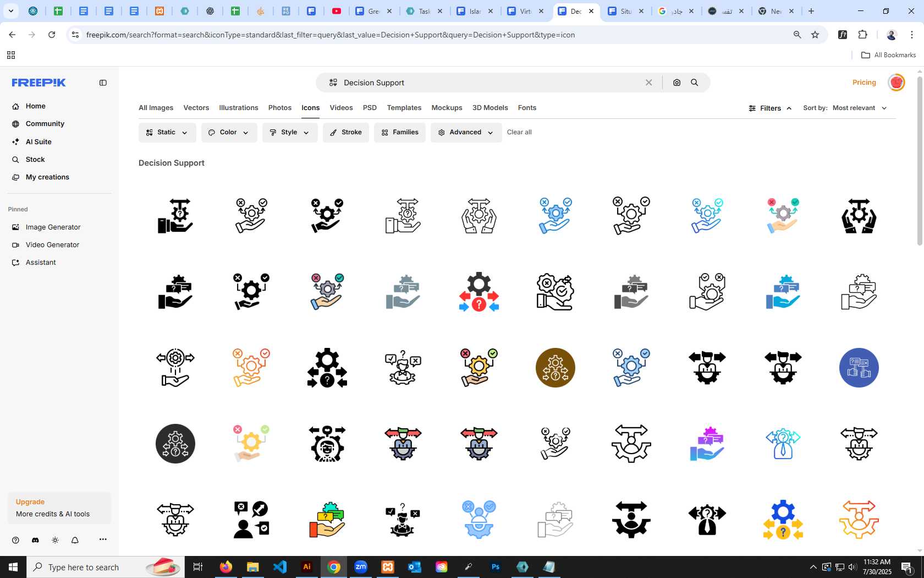Open Community in the sidebar
The image size is (924, 578).
(45, 124)
